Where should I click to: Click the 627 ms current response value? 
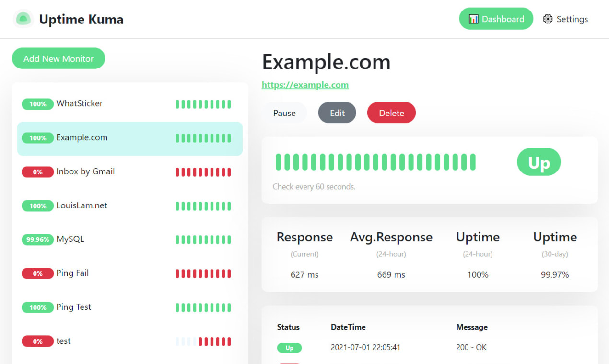tap(304, 275)
